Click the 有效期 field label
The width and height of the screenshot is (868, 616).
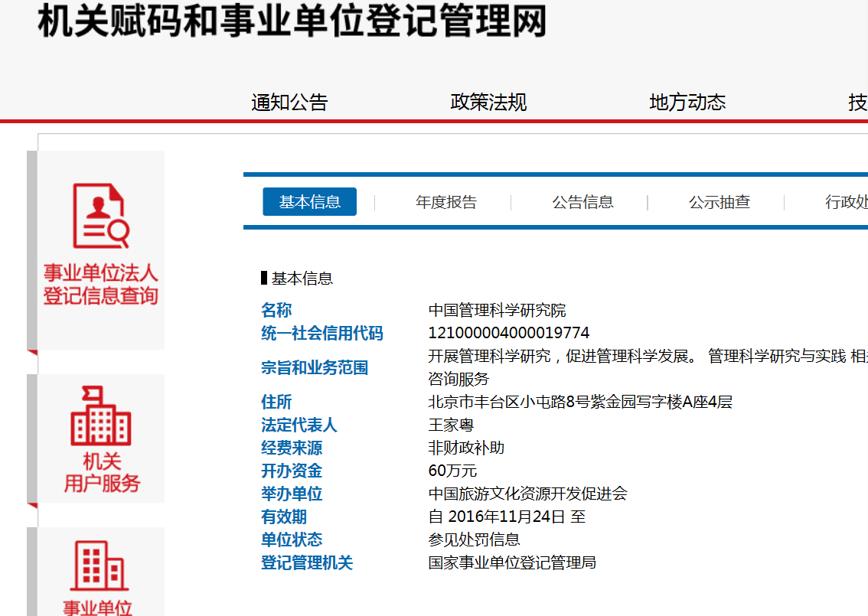pyautogui.click(x=284, y=517)
